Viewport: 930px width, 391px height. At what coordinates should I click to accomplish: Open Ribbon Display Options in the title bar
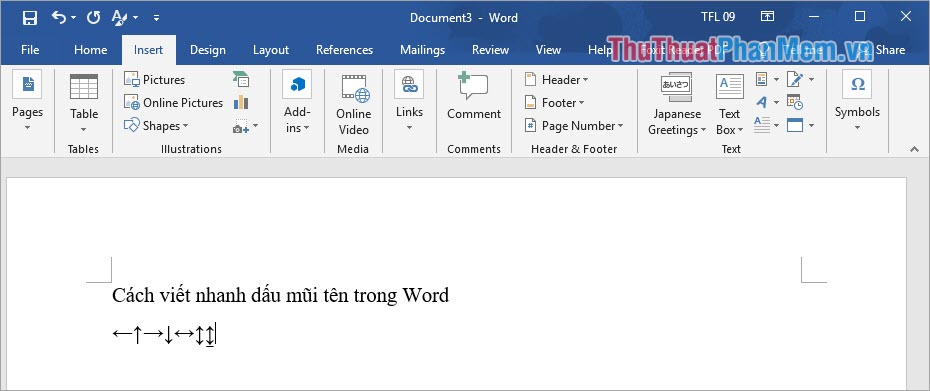click(x=767, y=17)
